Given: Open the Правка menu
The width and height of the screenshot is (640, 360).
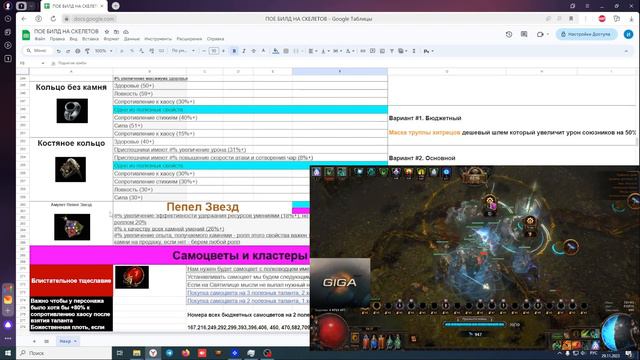Looking at the screenshot, I should [x=57, y=39].
